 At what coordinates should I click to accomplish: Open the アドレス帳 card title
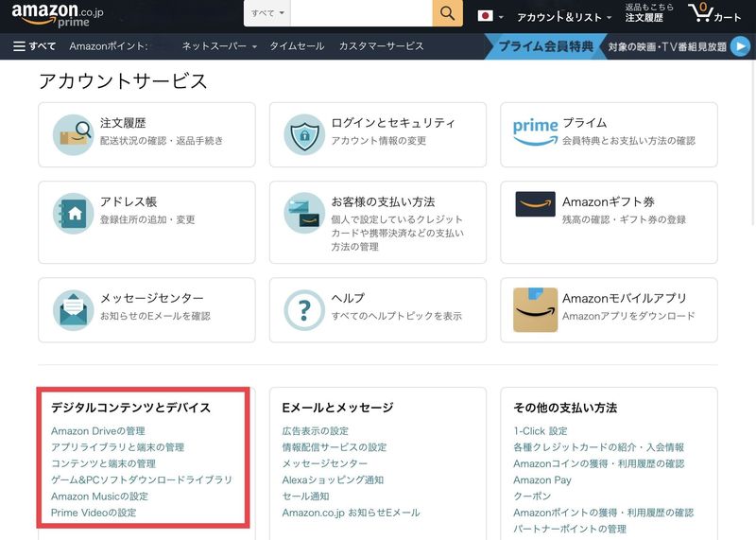(129, 201)
